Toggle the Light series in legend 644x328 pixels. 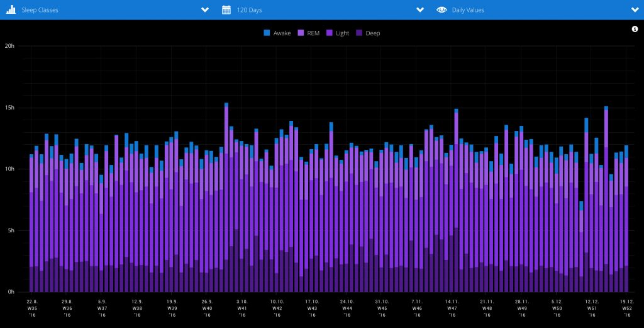tap(338, 33)
